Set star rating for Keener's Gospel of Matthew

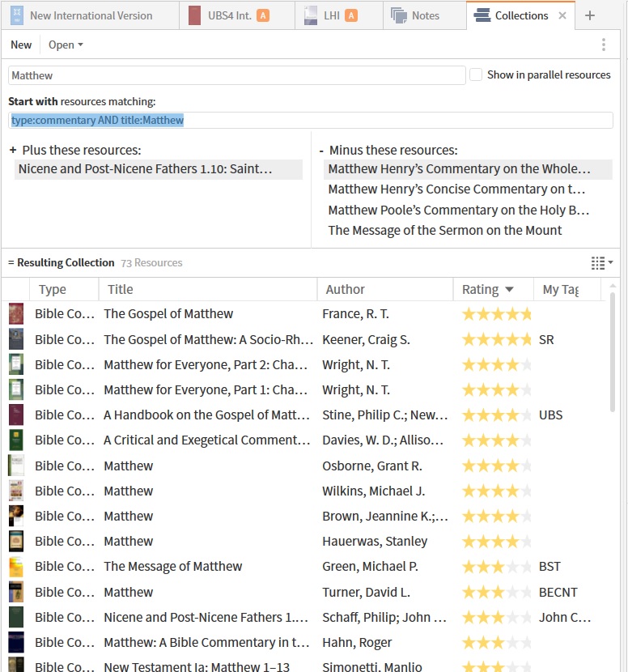pyautogui.click(x=496, y=340)
